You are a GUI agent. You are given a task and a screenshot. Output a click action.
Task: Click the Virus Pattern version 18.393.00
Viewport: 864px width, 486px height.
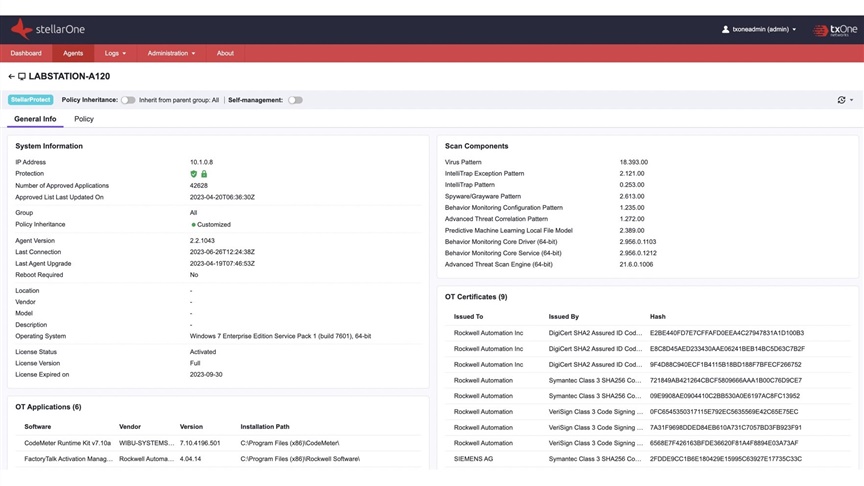tap(634, 162)
